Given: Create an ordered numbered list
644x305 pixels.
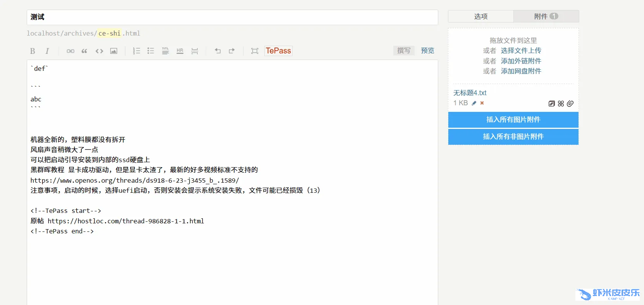Looking at the screenshot, I should 136,51.
